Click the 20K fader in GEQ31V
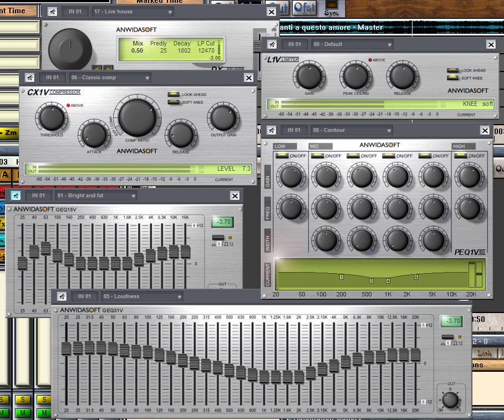The image size is (504, 420). point(415,355)
